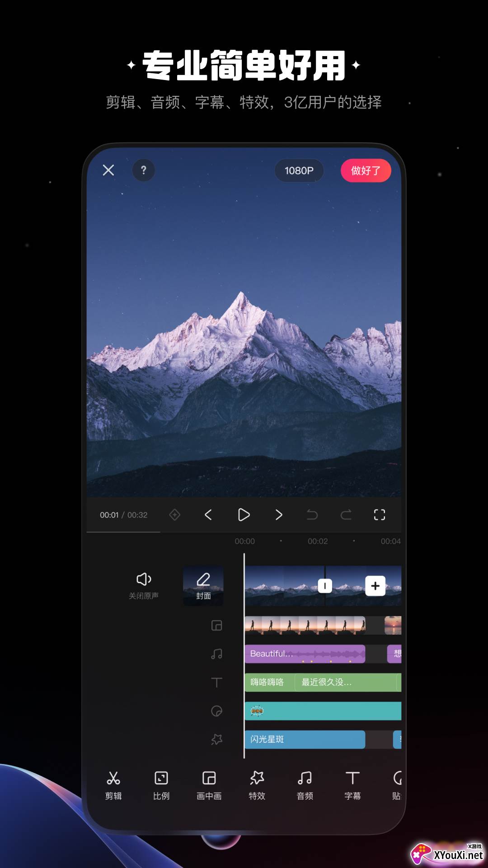Viewport: 488px width, 868px height.
Task: Select the sticker track icon
Action: pos(217,711)
